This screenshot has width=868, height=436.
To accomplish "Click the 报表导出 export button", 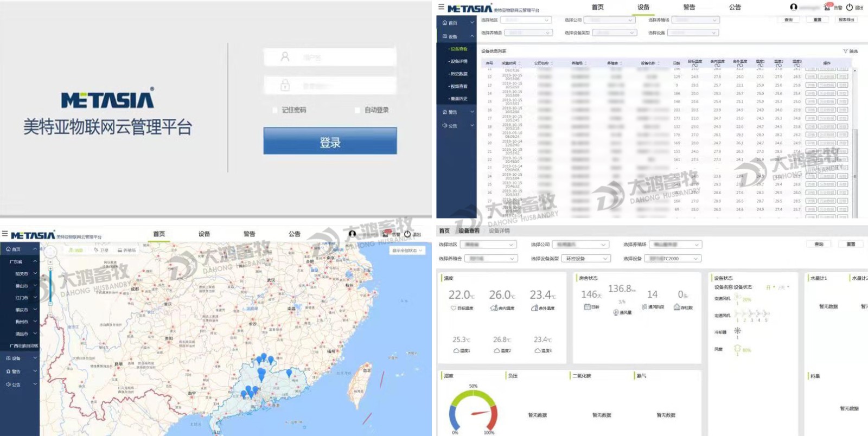I will click(846, 20).
